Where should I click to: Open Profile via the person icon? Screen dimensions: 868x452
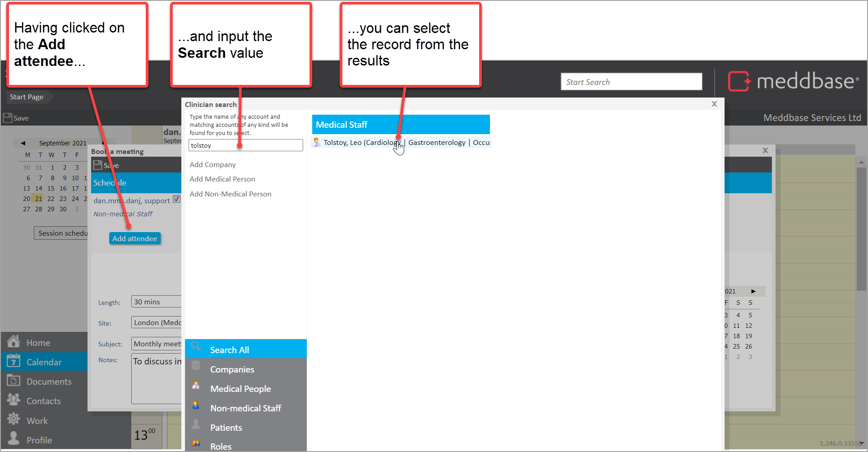coord(14,439)
